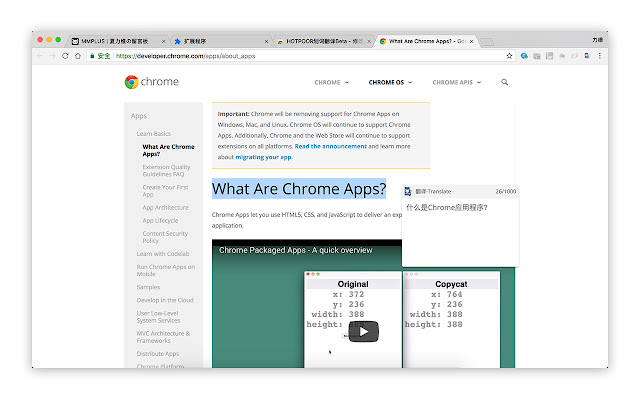Close the MVPLUS tab
The height and width of the screenshot is (400, 640).
(164, 41)
